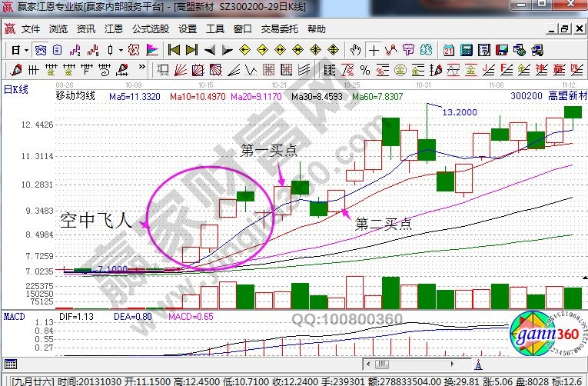Click the 日K线 chart label

(x=16, y=89)
